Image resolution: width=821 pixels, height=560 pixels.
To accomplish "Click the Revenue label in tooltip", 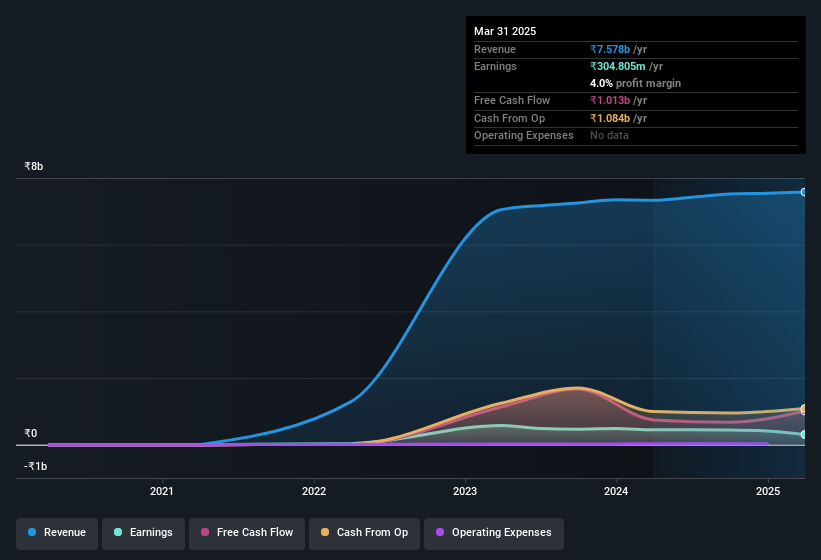I will [495, 49].
